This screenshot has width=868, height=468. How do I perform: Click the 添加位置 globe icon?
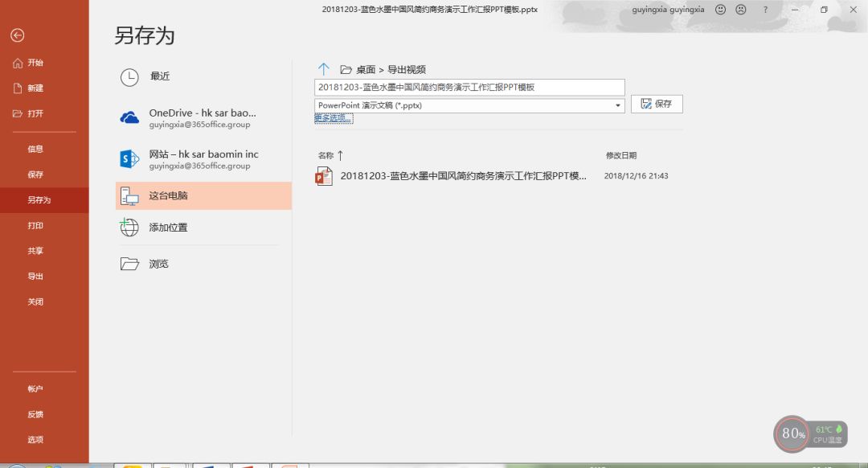(x=129, y=227)
